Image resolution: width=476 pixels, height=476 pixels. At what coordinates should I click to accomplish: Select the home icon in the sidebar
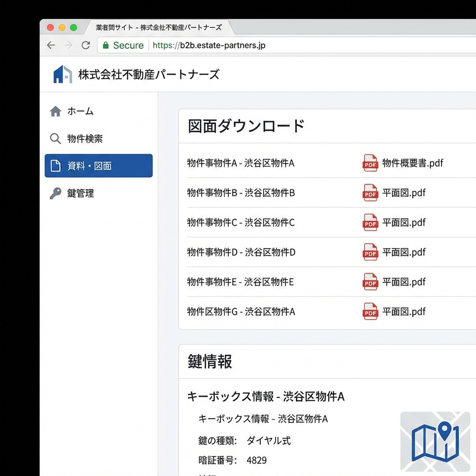tap(55, 112)
